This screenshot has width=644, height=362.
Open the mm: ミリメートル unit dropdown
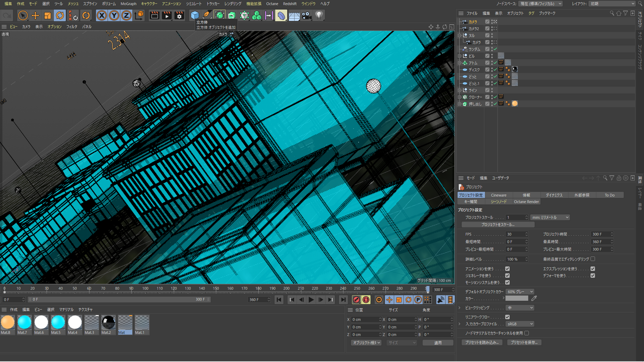point(550,217)
